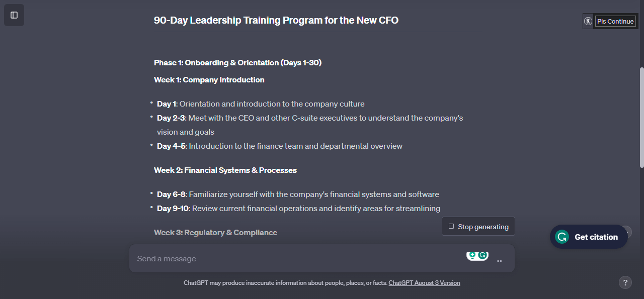Click the page's vertical scrollbar thumb
The image size is (644, 299).
click(641, 118)
